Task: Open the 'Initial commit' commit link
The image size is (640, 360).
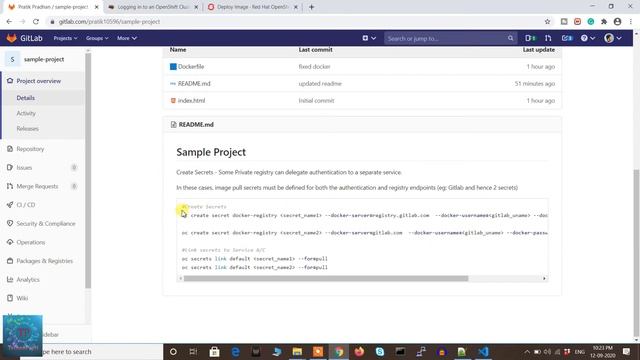Action: (316, 100)
